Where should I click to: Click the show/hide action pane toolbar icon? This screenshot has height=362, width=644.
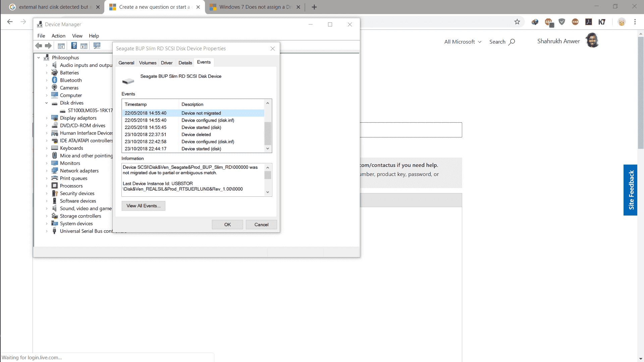click(84, 46)
